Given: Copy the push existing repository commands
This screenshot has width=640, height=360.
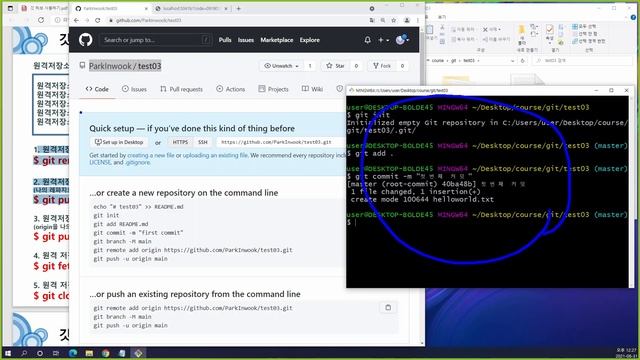Looking at the screenshot, I should 388,307.
